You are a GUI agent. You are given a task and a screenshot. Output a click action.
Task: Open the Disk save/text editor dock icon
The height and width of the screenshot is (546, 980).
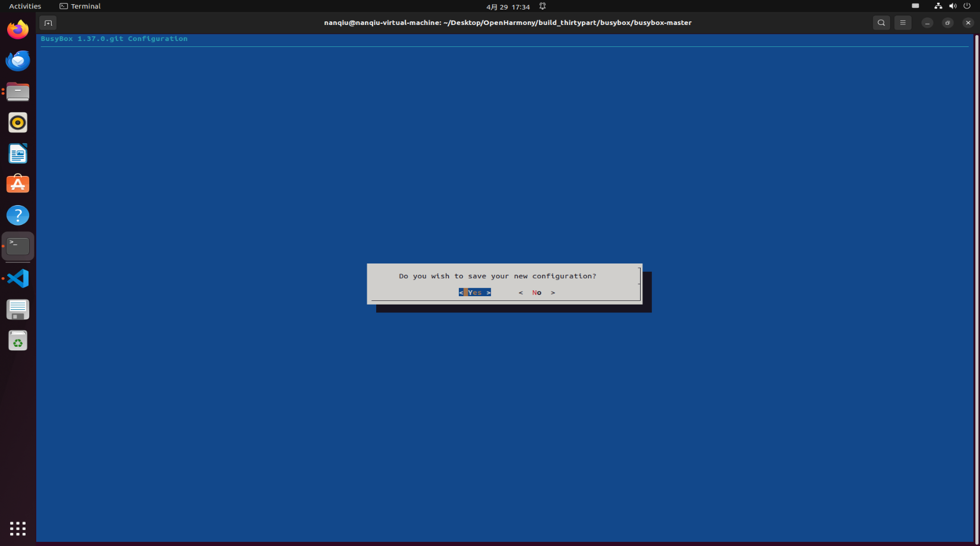click(x=18, y=309)
